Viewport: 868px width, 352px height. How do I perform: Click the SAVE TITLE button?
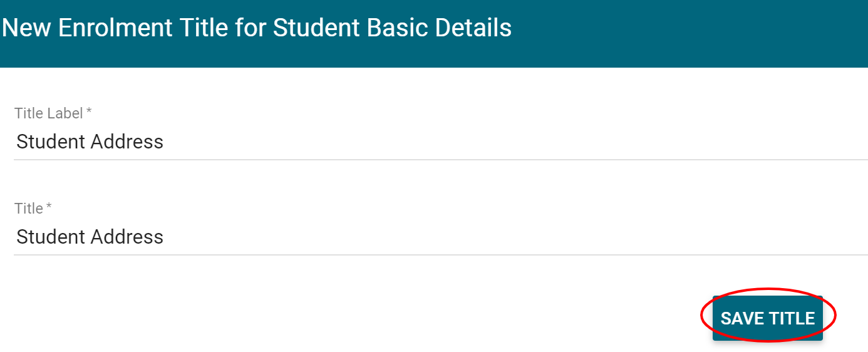click(767, 318)
